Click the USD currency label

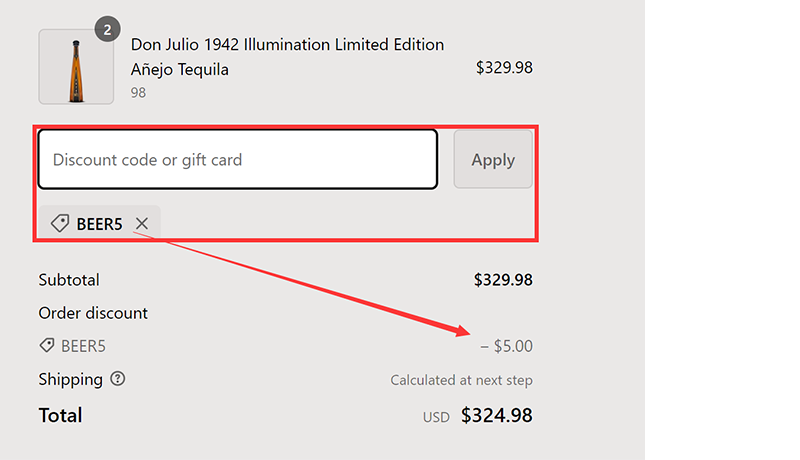pos(436,417)
